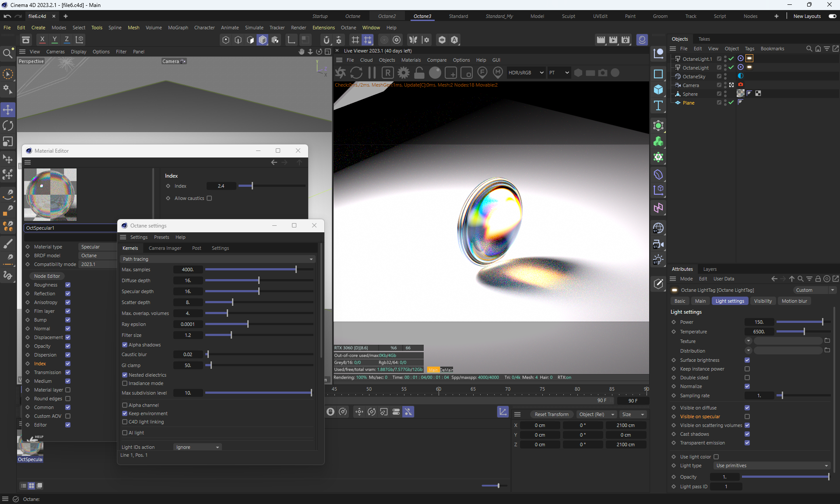Click the Render View clapperboard icon
840x504 pixels.
pyautogui.click(x=601, y=40)
